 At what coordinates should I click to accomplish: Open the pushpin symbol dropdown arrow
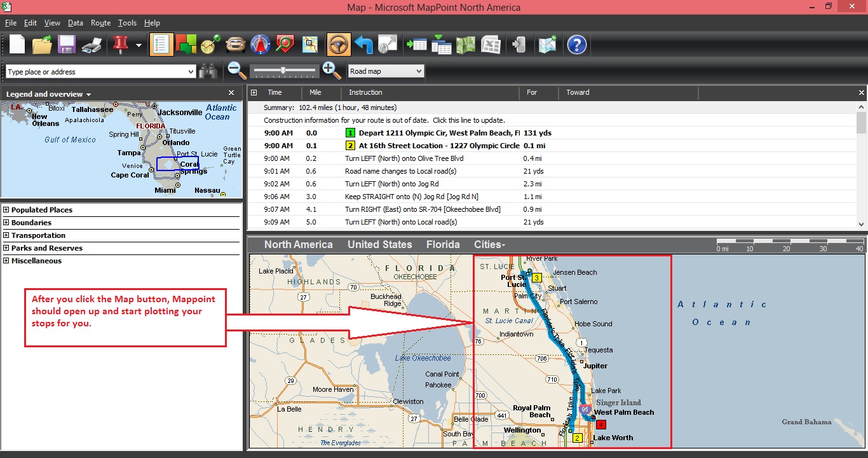tap(138, 45)
